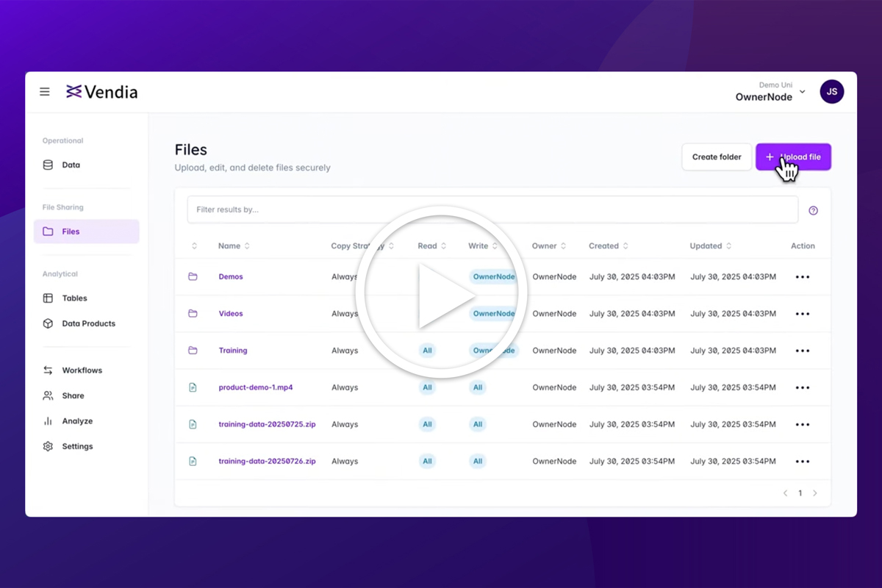Open the training-data-20250725.zip file link

tap(268, 424)
